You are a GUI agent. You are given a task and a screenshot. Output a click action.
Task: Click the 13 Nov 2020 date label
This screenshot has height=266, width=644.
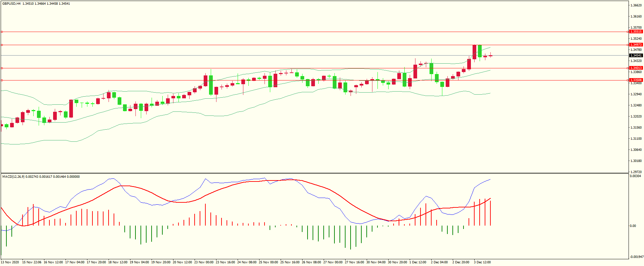[x=10, y=262]
